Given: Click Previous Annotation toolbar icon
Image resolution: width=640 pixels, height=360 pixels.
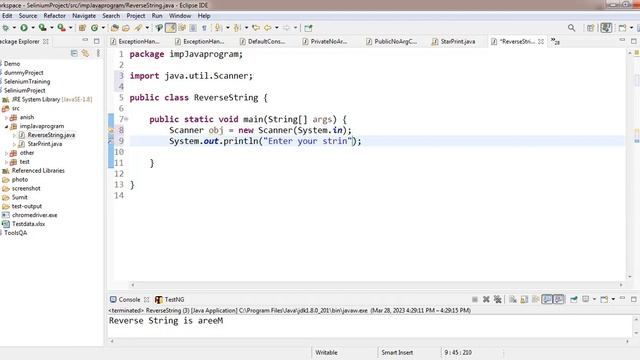Looking at the screenshot, I should pyautogui.click(x=237, y=28).
